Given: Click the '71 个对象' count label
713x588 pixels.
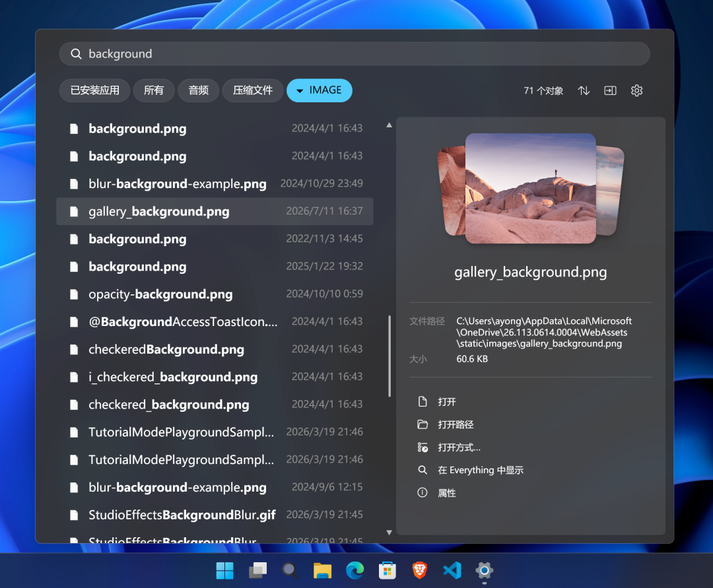Looking at the screenshot, I should click(x=543, y=90).
